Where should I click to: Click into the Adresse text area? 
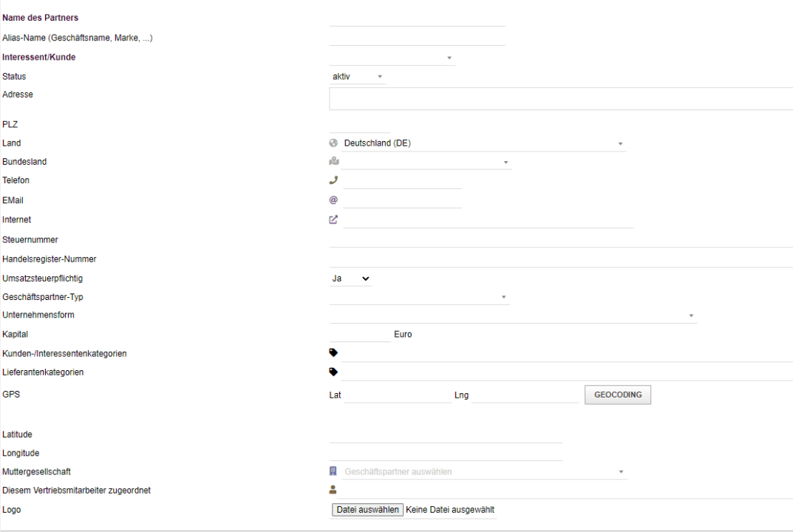560,98
